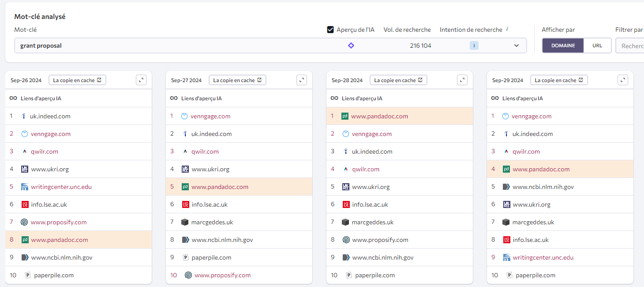This screenshot has width=644, height=287.
Task: Open paperpile.com in Sep-28 column
Action: tap(375, 275)
